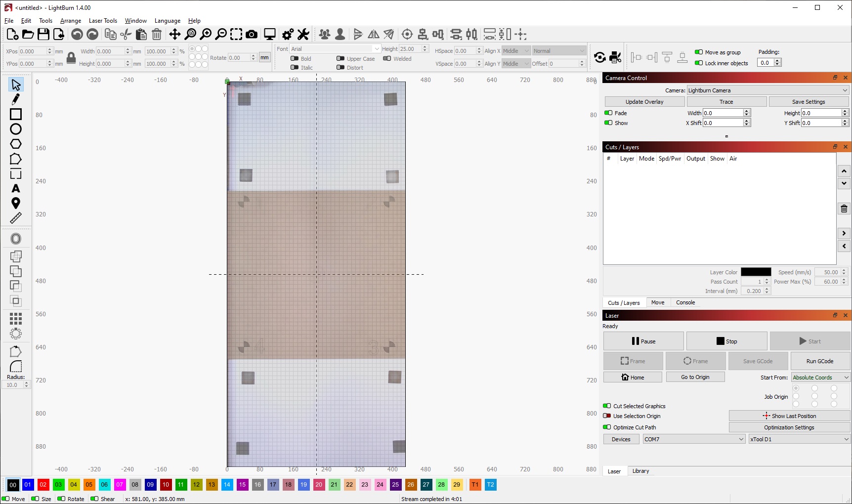This screenshot has width=852, height=504.
Task: Open the Offset Shapes tool
Action: (x=16, y=239)
